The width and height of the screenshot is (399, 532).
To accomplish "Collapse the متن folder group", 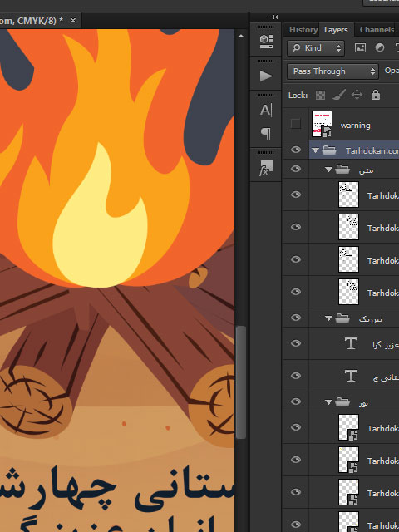I will click(x=328, y=169).
